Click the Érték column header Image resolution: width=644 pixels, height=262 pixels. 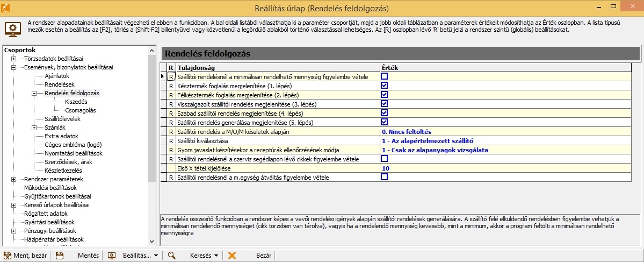click(390, 67)
